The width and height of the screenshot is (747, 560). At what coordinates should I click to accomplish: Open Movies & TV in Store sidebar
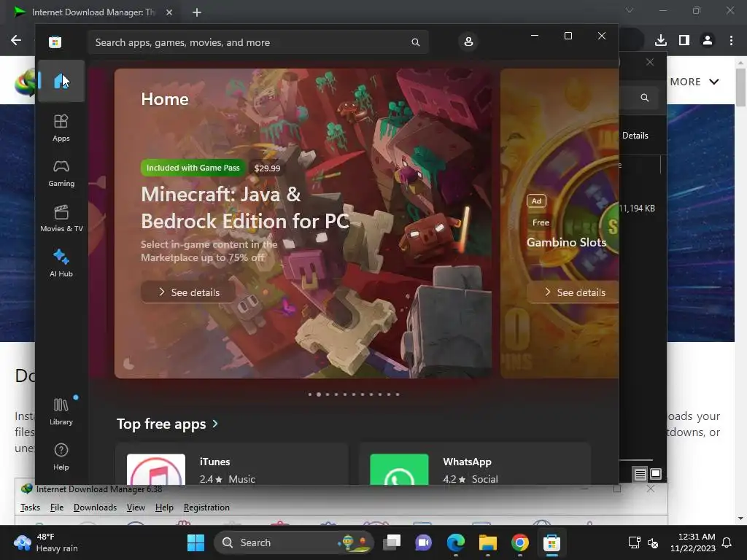coord(61,218)
